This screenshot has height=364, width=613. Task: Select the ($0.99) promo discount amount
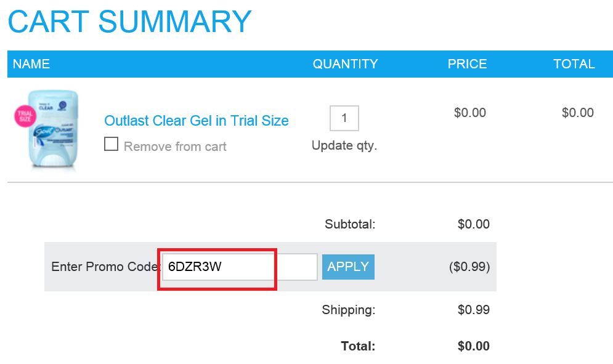(469, 267)
